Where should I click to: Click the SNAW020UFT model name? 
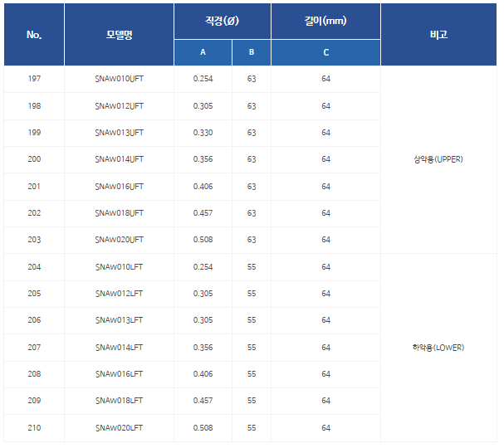tap(119, 240)
